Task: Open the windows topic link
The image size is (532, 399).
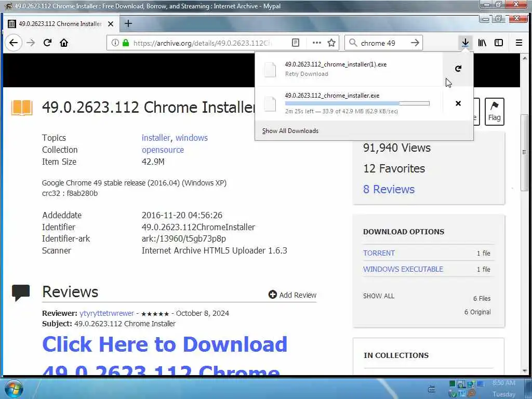Action: [191, 138]
